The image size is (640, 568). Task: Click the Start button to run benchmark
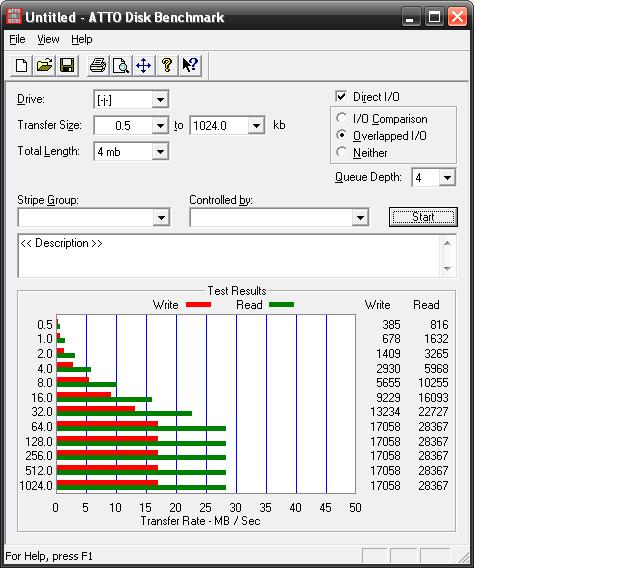point(423,217)
